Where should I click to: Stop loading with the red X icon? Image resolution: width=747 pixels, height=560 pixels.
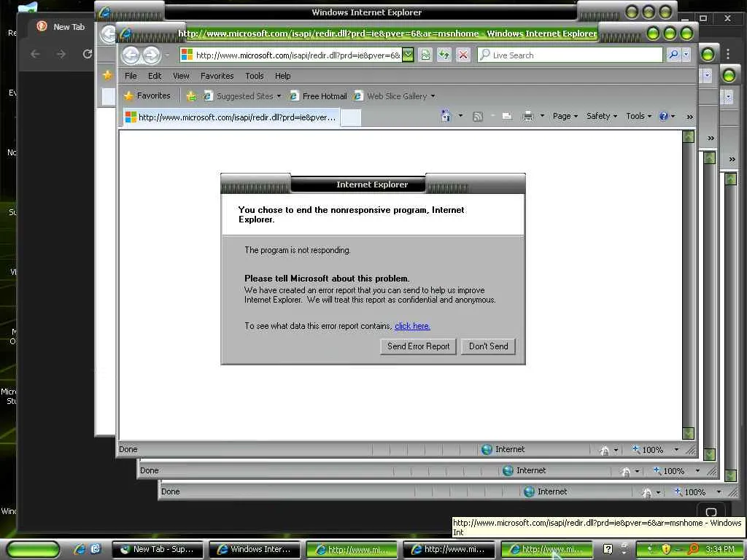[x=462, y=55]
